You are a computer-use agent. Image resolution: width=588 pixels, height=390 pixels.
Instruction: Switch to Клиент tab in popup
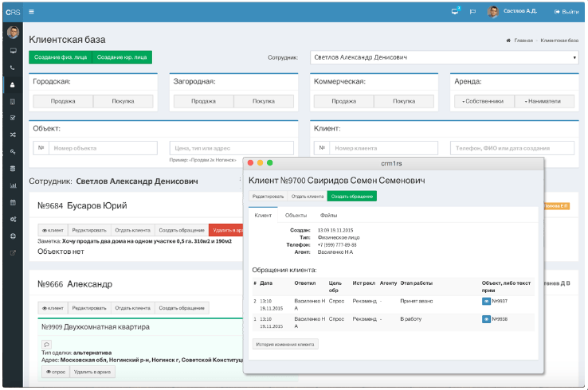pos(263,215)
